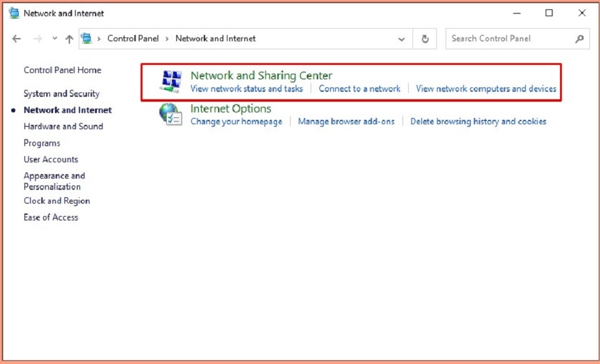Click the Internet Options globe icon

point(171,114)
